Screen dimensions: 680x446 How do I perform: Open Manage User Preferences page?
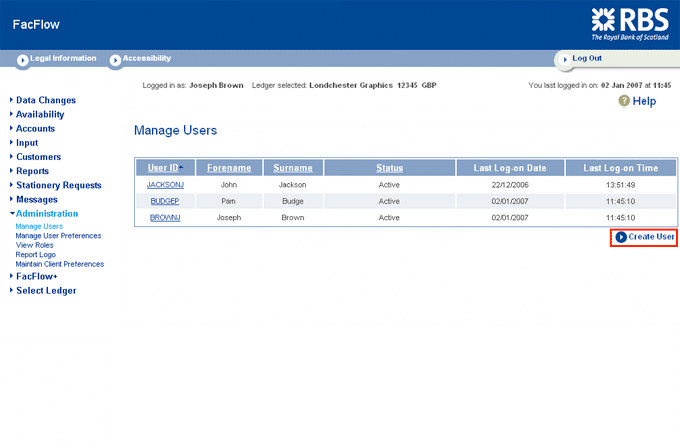click(x=58, y=236)
